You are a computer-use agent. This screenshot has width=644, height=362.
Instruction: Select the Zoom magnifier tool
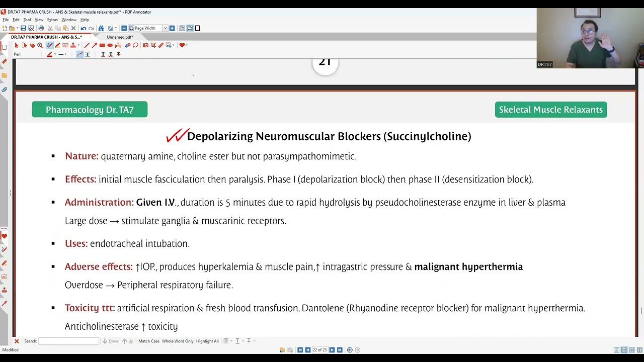point(40,45)
